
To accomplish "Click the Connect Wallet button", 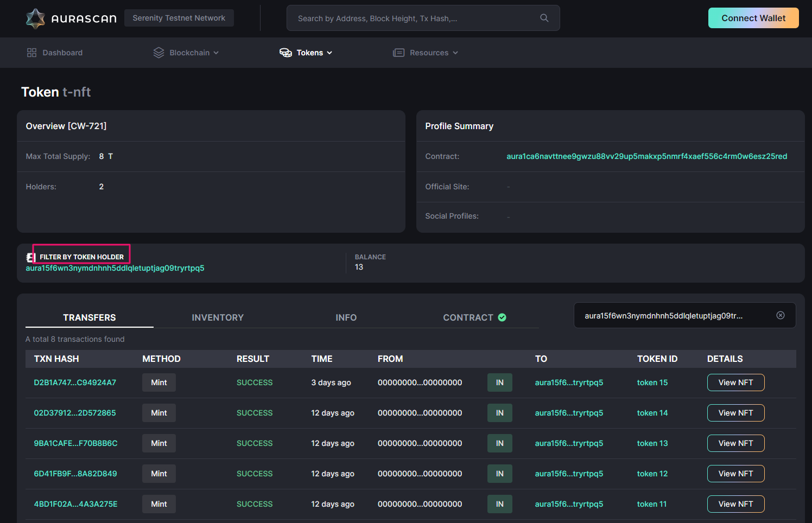I will [x=753, y=18].
